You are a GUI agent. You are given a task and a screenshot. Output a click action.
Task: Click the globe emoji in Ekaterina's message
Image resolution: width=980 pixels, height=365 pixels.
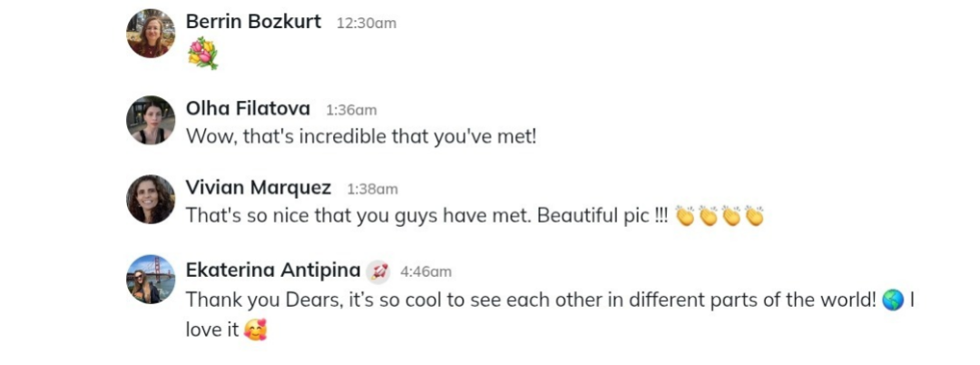tap(892, 301)
